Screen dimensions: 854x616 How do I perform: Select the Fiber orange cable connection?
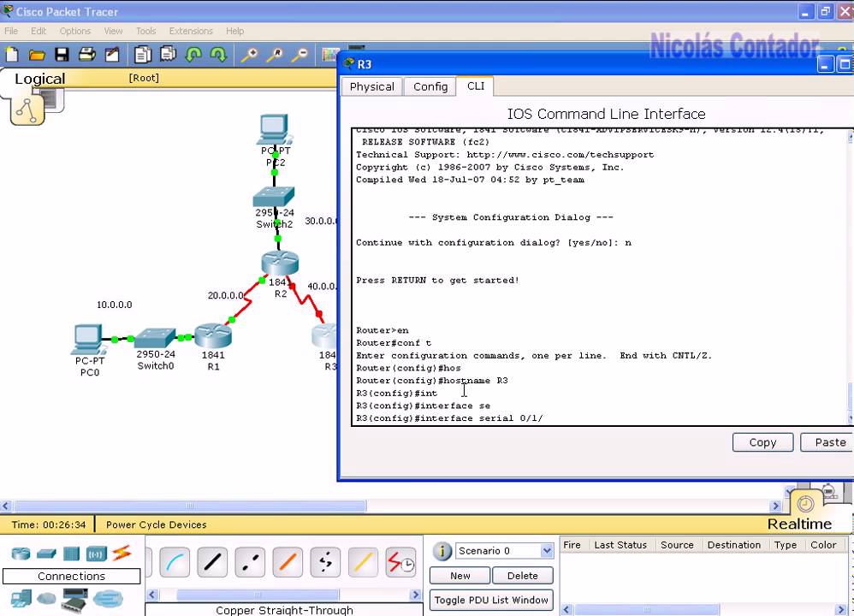(287, 562)
